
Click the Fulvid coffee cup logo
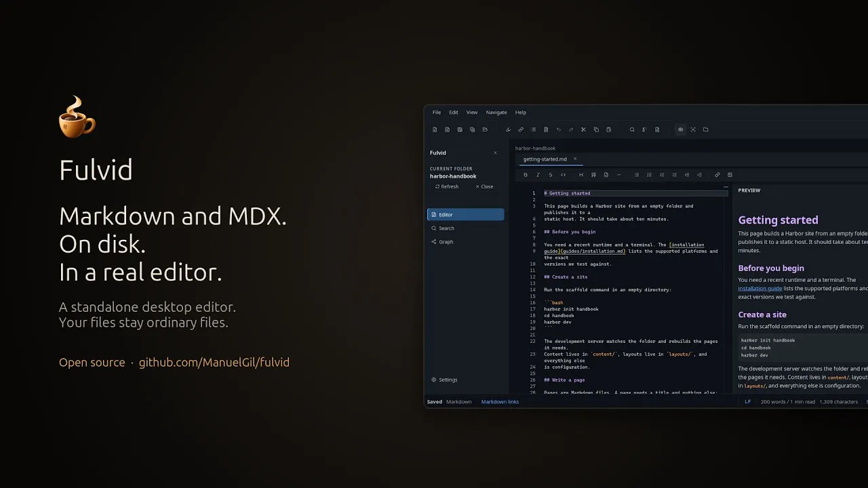click(77, 117)
